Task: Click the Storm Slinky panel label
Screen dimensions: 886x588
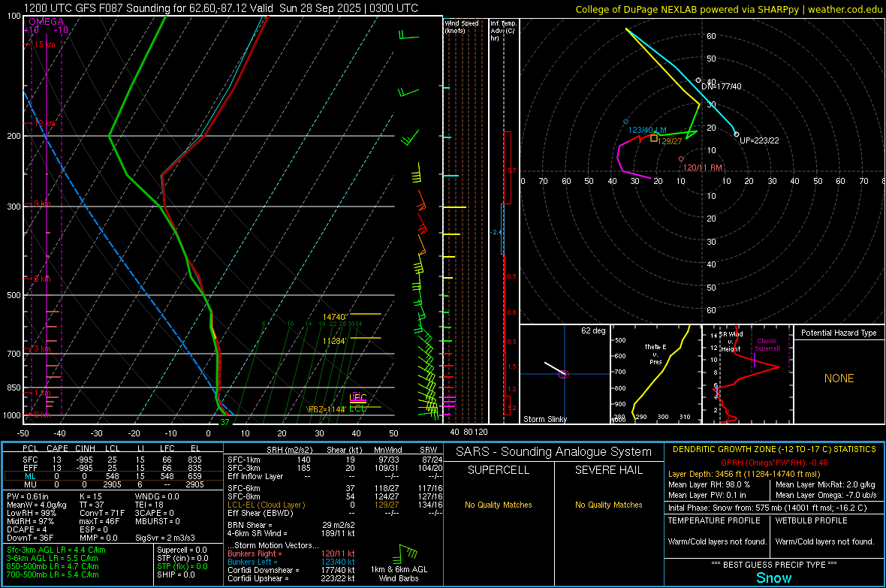Action: point(544,419)
